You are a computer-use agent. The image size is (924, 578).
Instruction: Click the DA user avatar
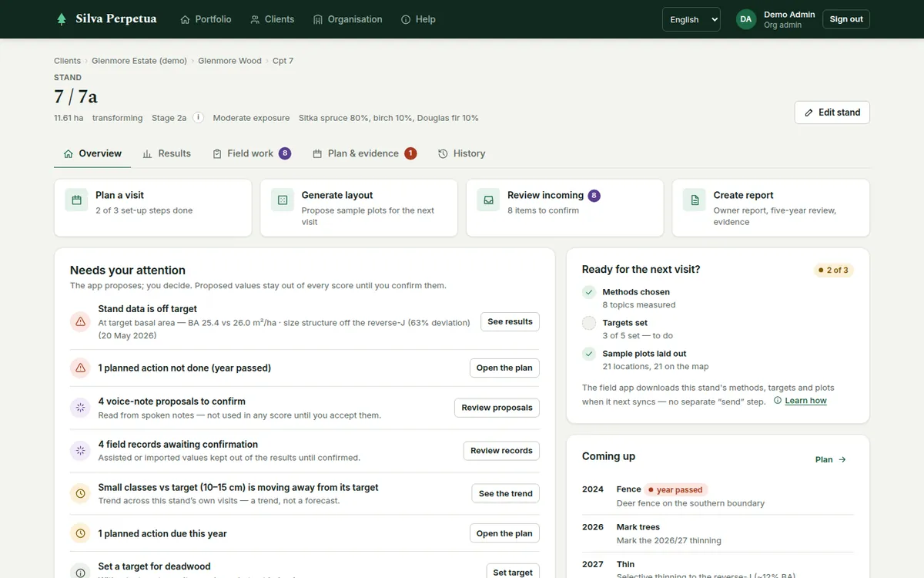click(x=746, y=19)
